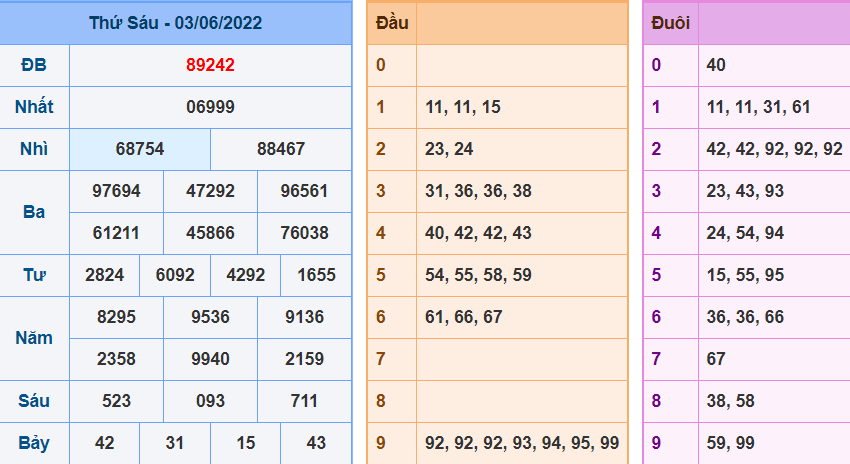Click the Nhì prize number 88467

[281, 149]
